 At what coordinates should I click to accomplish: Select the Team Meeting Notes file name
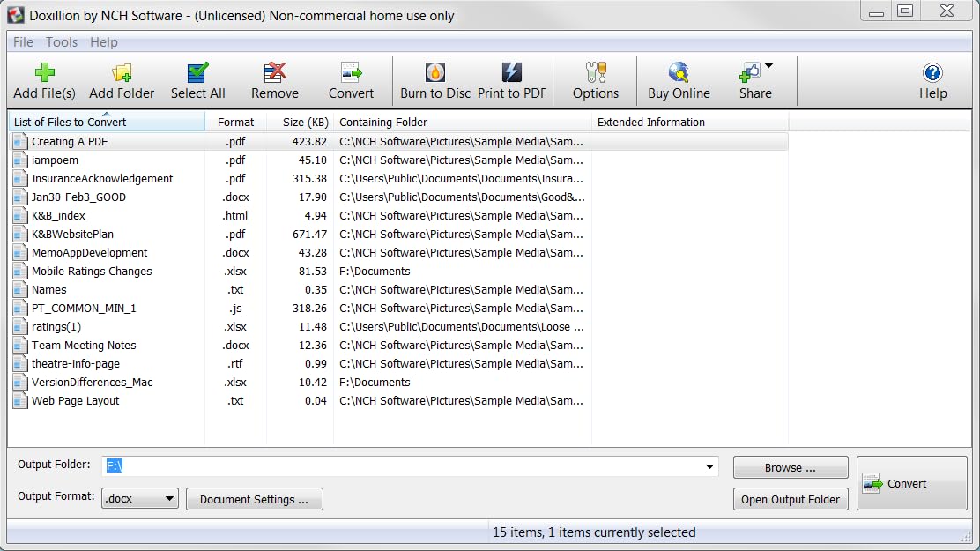pos(84,346)
